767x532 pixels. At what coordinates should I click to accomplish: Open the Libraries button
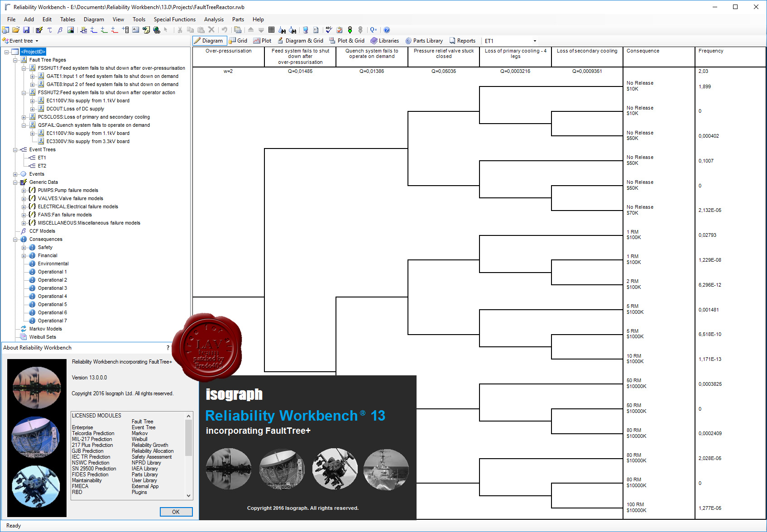(385, 41)
